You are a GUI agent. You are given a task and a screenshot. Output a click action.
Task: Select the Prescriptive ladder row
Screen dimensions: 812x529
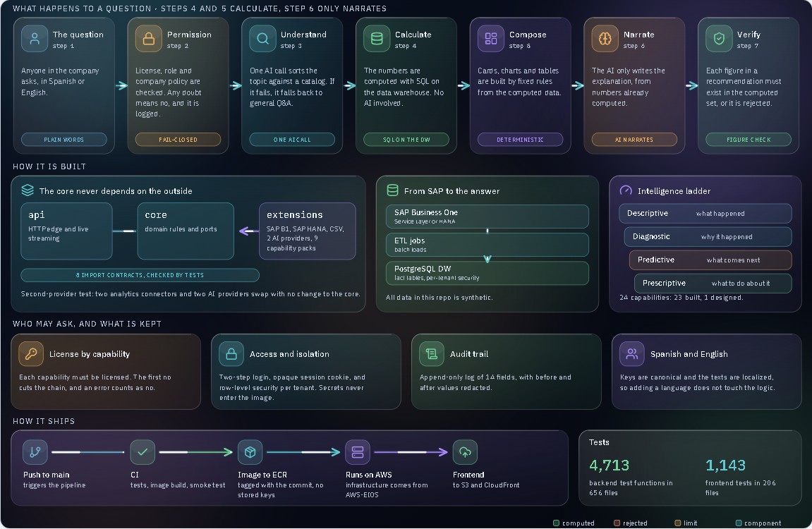tap(713, 283)
